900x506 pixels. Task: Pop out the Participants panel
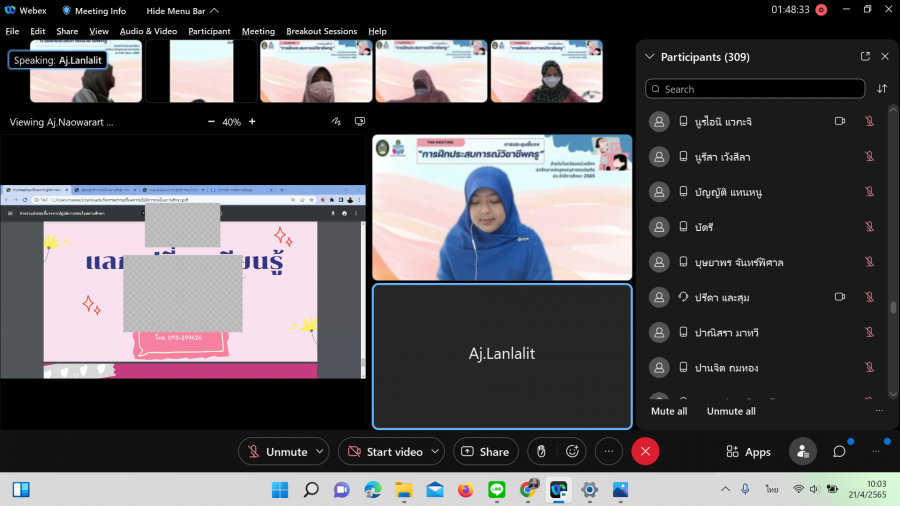point(865,57)
